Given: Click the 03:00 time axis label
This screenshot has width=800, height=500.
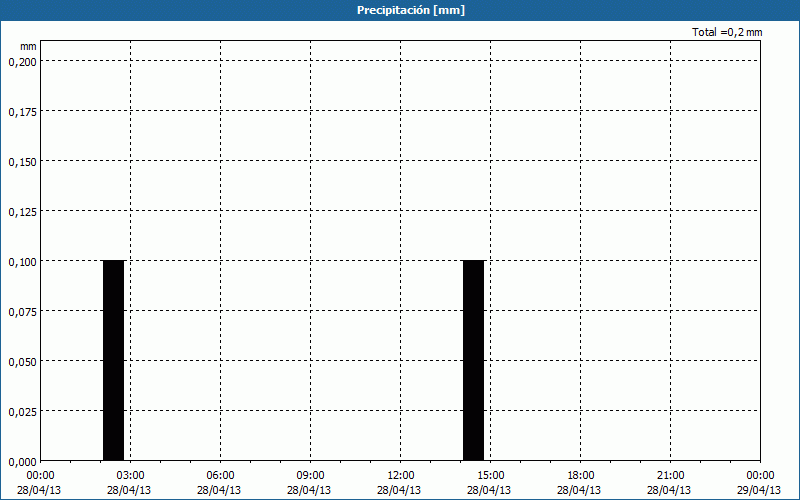Looking at the screenshot, I should [131, 476].
